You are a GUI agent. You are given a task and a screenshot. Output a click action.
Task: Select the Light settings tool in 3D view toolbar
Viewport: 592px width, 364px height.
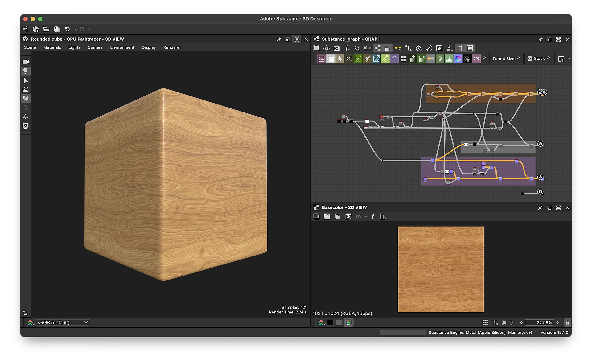coord(26,71)
